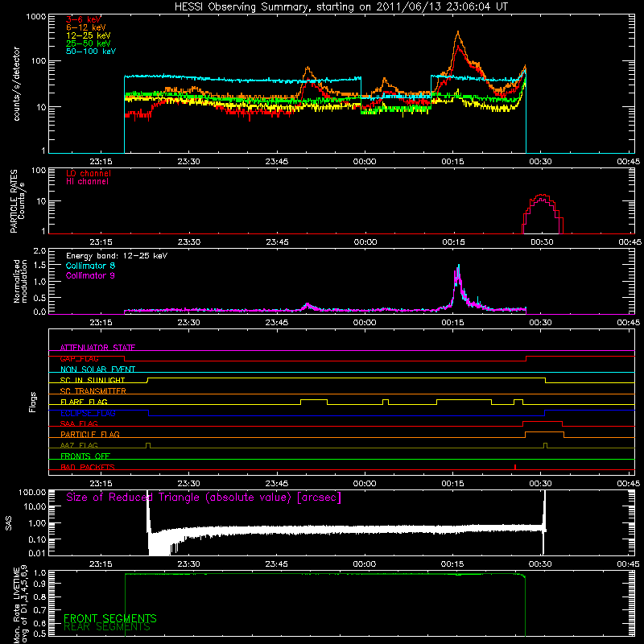Click the 0.9 tick on the livetime axis

coord(39,583)
